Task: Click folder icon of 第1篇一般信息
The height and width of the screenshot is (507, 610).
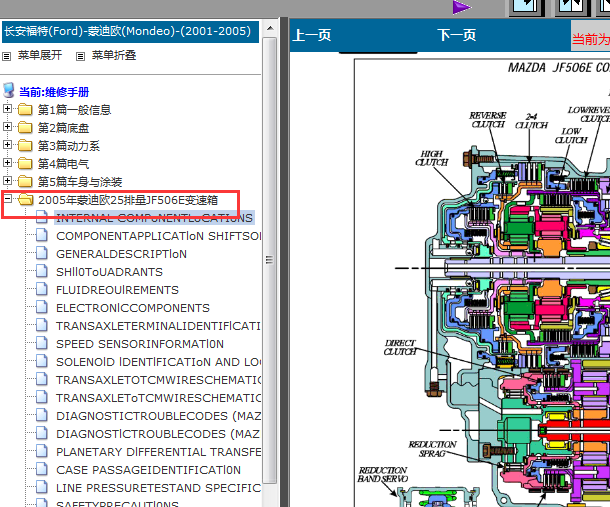Action: click(x=25, y=109)
